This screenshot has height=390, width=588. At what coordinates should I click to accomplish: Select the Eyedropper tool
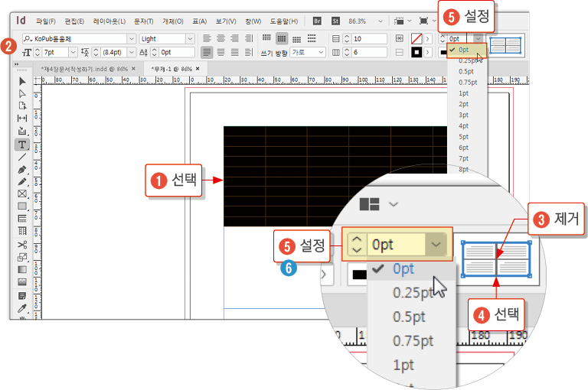point(22,308)
